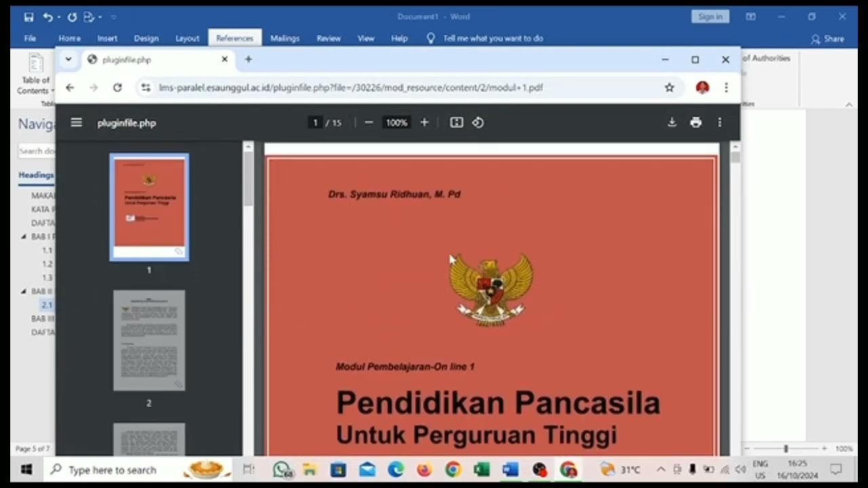868x488 pixels.
Task: Click the 100% zoom level field in PDF viewer
Action: click(x=396, y=123)
